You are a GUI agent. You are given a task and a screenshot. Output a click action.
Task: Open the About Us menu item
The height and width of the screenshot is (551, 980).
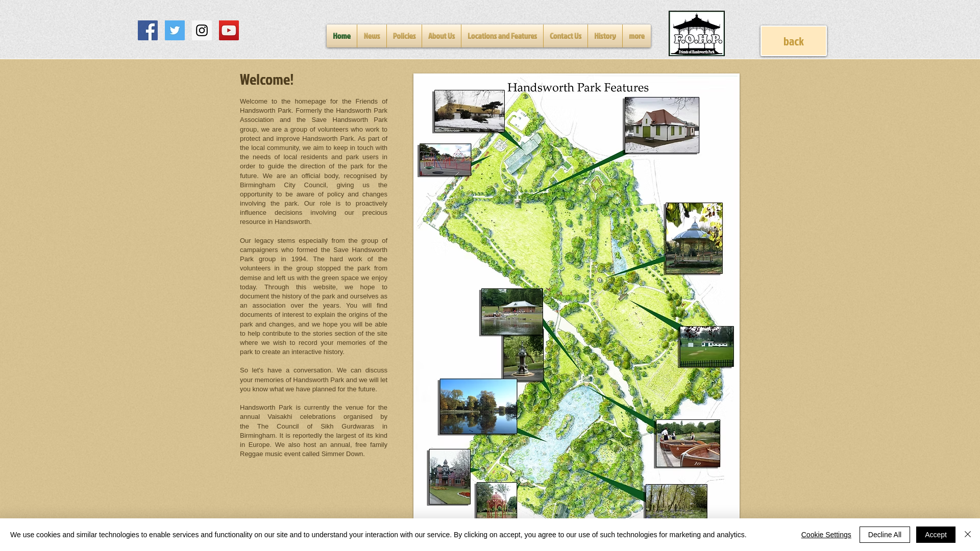tap(441, 36)
